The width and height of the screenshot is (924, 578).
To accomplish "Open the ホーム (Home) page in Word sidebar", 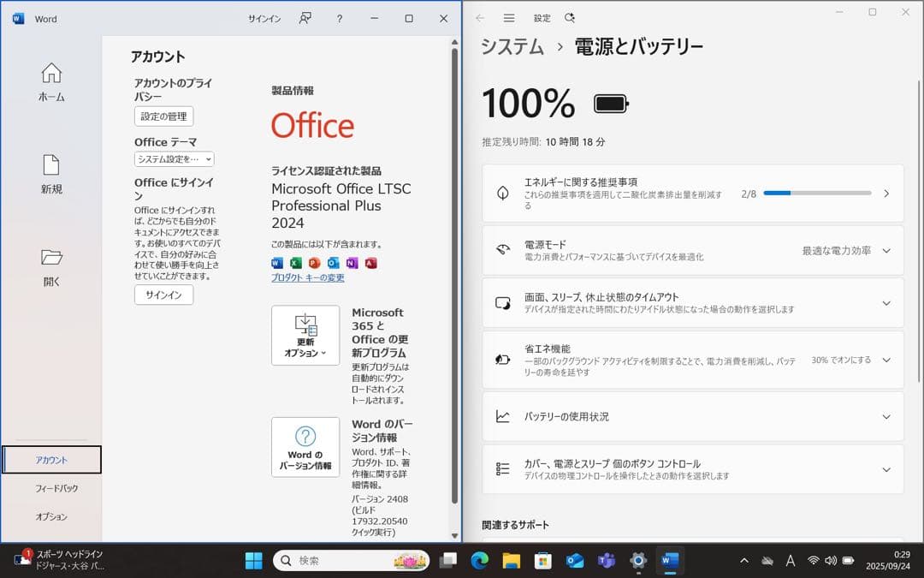I will tap(51, 82).
